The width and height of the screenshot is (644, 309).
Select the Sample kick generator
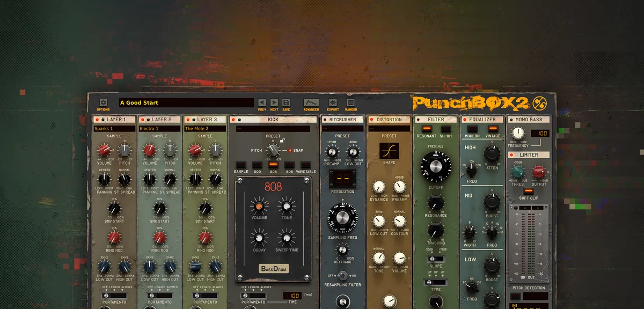click(x=241, y=165)
